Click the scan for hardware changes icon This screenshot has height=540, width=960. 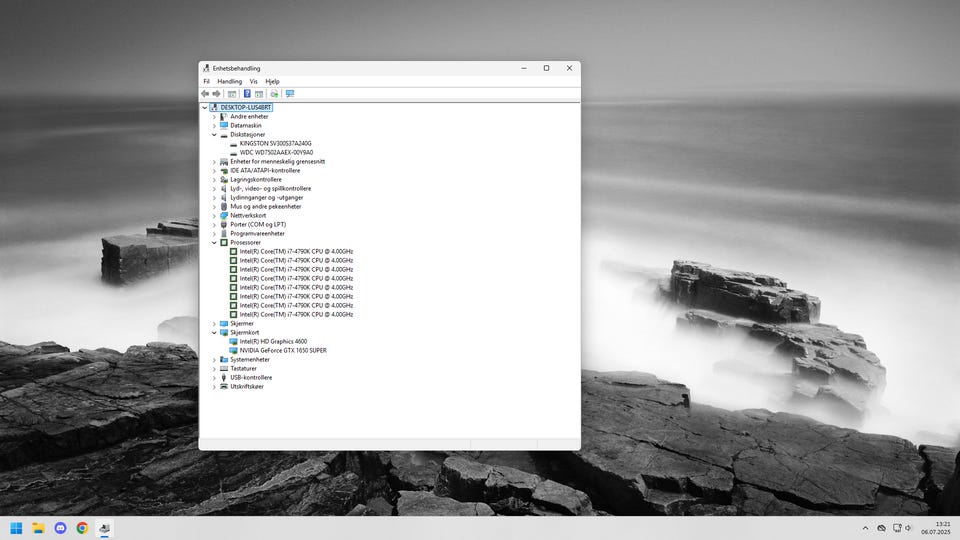[x=274, y=94]
